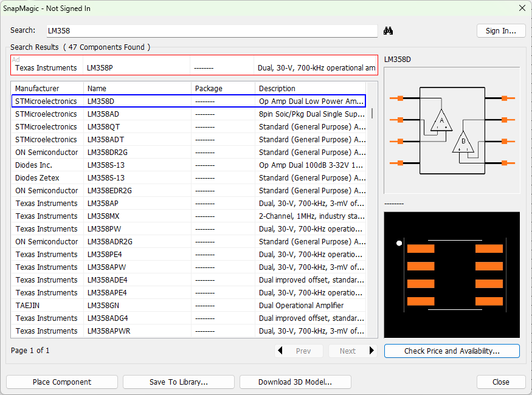This screenshot has width=532, height=395.
Task: Select the LM358PW result row
Action: pyautogui.click(x=188, y=229)
